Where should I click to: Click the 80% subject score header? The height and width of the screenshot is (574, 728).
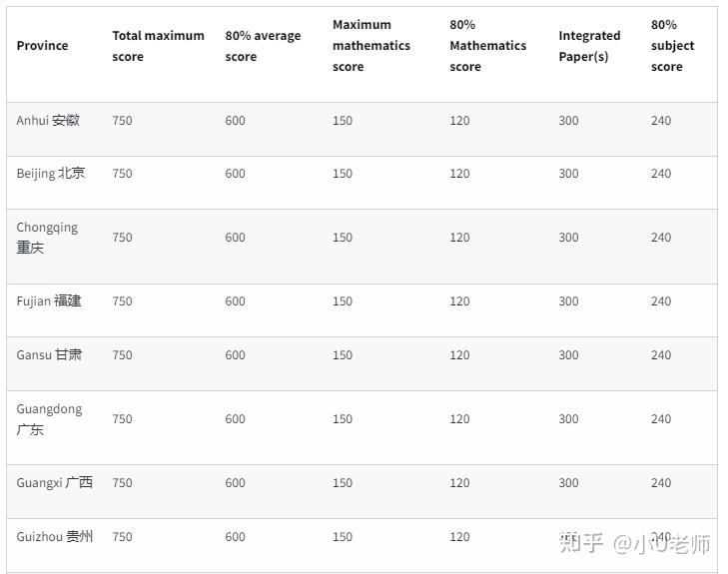pyautogui.click(x=672, y=46)
